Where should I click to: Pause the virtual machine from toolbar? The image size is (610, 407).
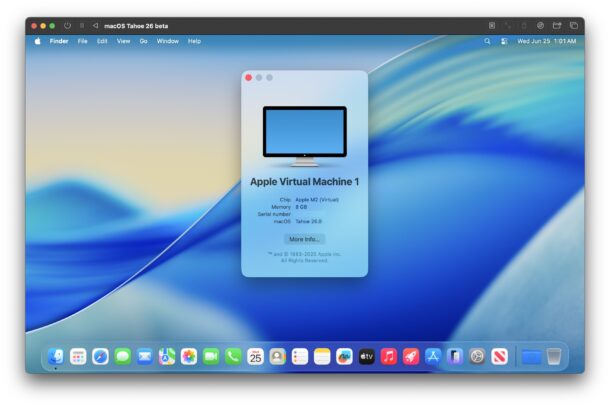click(82, 25)
